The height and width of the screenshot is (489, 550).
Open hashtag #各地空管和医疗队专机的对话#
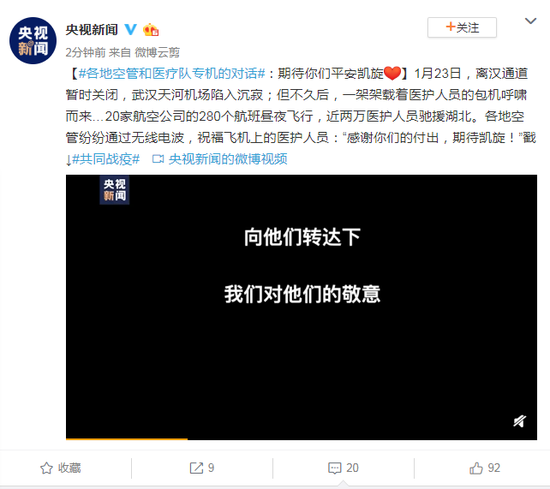(x=172, y=73)
